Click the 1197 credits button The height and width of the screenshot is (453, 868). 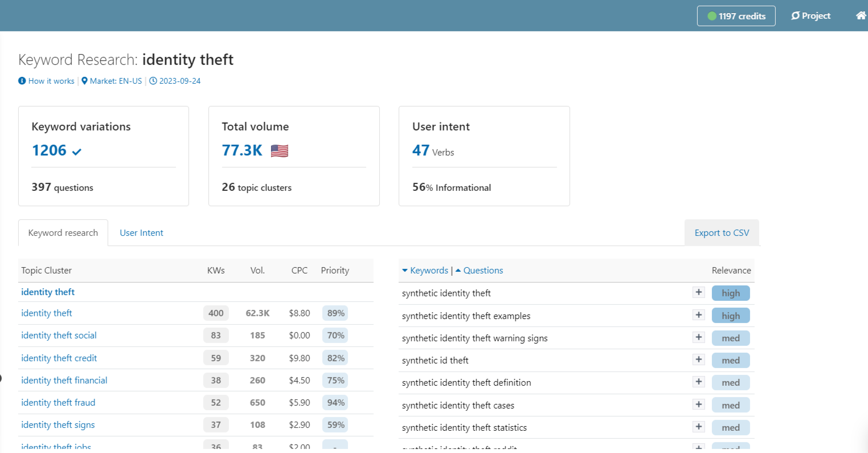pyautogui.click(x=736, y=15)
